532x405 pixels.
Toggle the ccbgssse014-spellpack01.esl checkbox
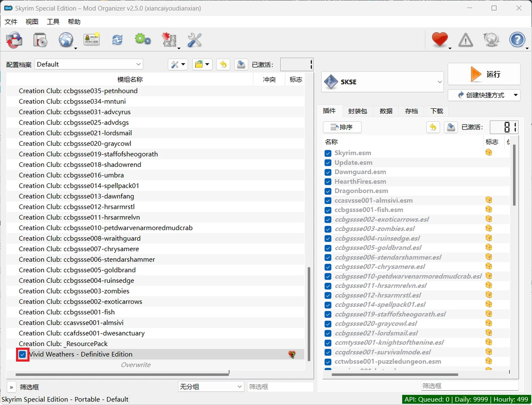point(328,305)
